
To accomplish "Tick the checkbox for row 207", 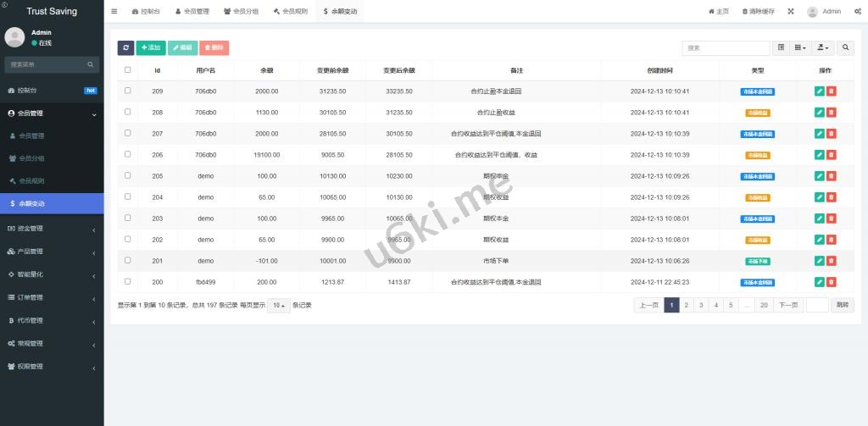I will tap(128, 133).
